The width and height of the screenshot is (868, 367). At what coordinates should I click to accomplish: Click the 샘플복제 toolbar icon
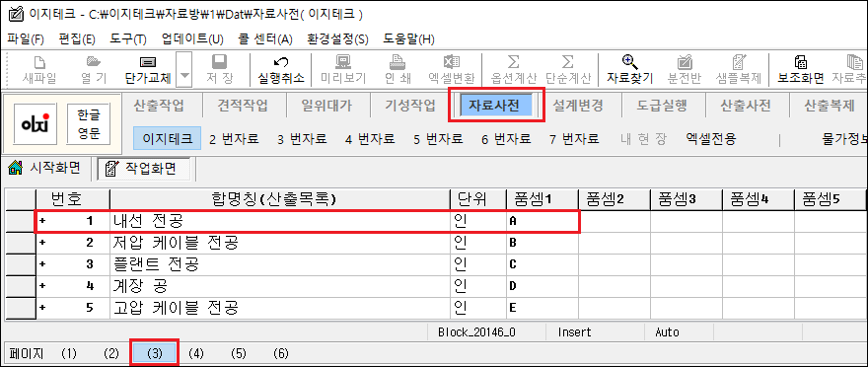(739, 61)
